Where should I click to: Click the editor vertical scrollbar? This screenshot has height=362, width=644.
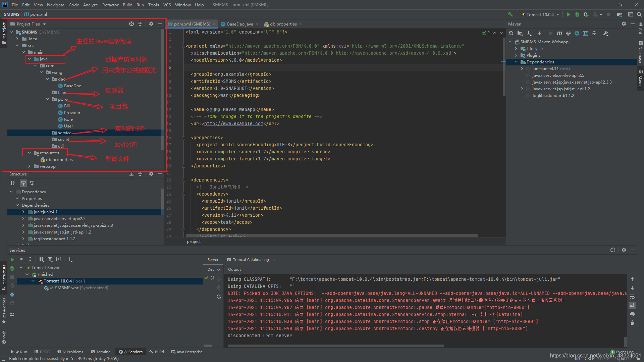504,67
